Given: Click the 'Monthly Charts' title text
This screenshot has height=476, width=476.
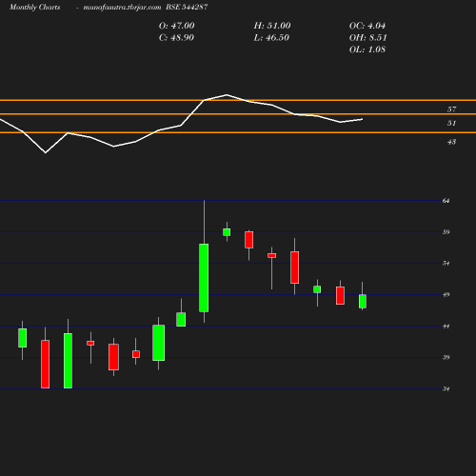Looking at the screenshot, I should pyautogui.click(x=34, y=7).
